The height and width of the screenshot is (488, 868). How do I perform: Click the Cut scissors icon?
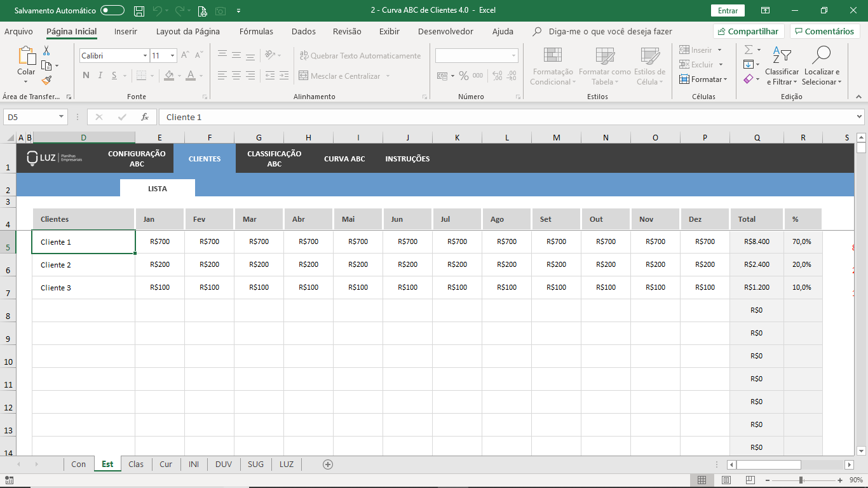46,51
